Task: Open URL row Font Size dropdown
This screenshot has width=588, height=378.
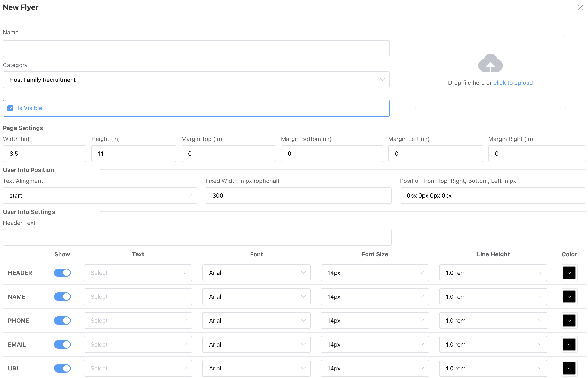Action: tap(375, 368)
